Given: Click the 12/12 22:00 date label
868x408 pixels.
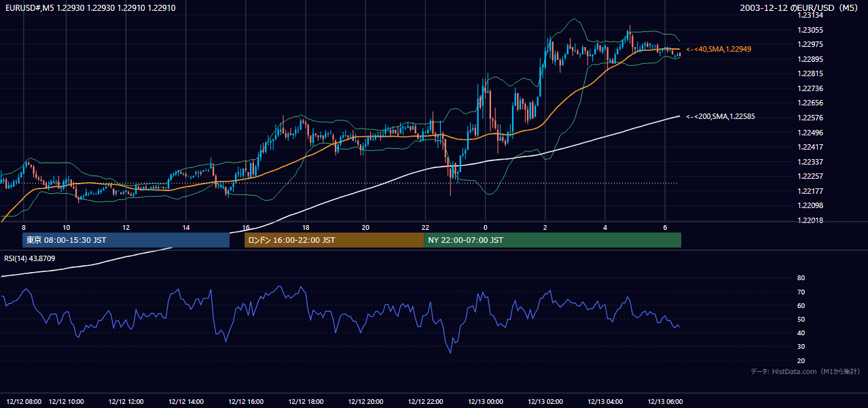Looking at the screenshot, I should [425, 401].
